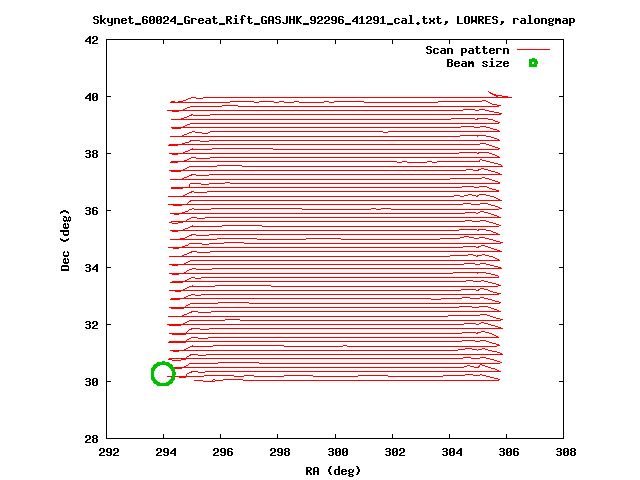Select the 'Scan pattern' legend label

(467, 50)
